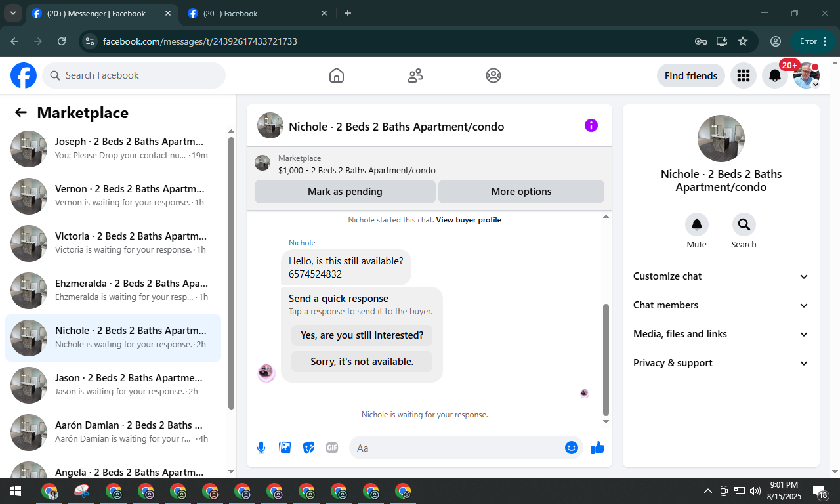Open the selected Nichole conversation row
This screenshot has height=504, width=840.
pos(114,337)
